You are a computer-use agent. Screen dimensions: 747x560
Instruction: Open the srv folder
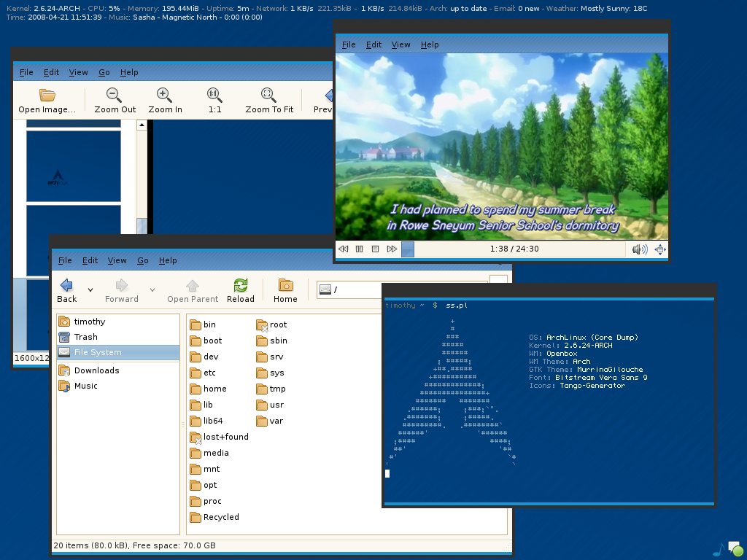pos(270,357)
